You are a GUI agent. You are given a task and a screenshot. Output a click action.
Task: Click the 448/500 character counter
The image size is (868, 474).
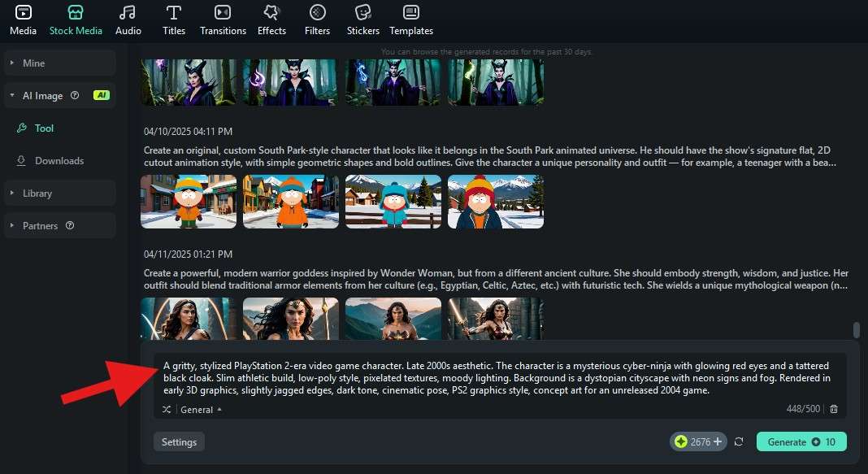coord(803,409)
